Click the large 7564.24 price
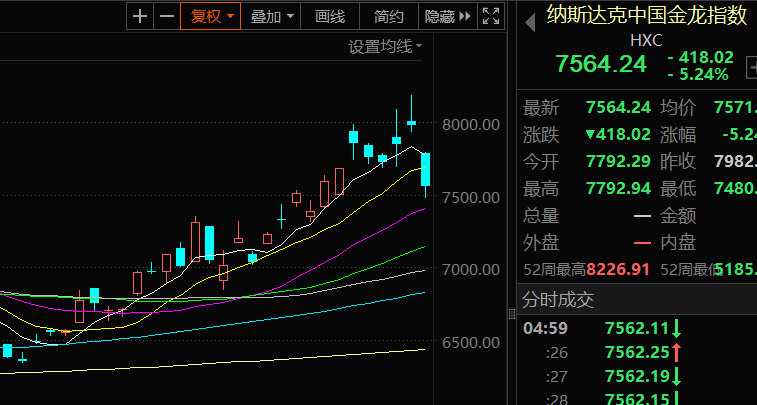Image resolution: width=757 pixels, height=405 pixels. point(601,64)
